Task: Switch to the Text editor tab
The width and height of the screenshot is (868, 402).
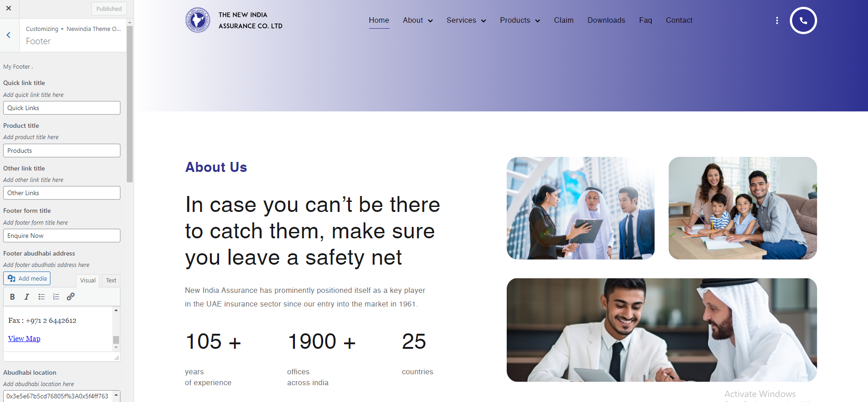Action: click(111, 280)
